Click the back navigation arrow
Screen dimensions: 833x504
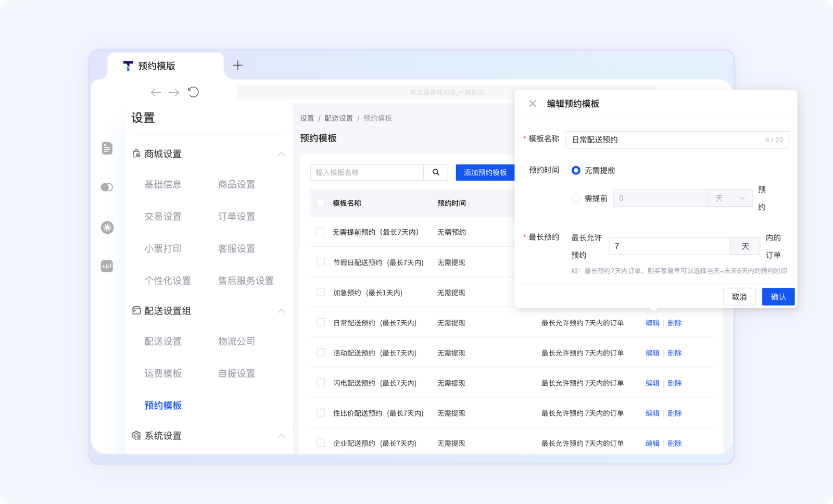(x=155, y=92)
